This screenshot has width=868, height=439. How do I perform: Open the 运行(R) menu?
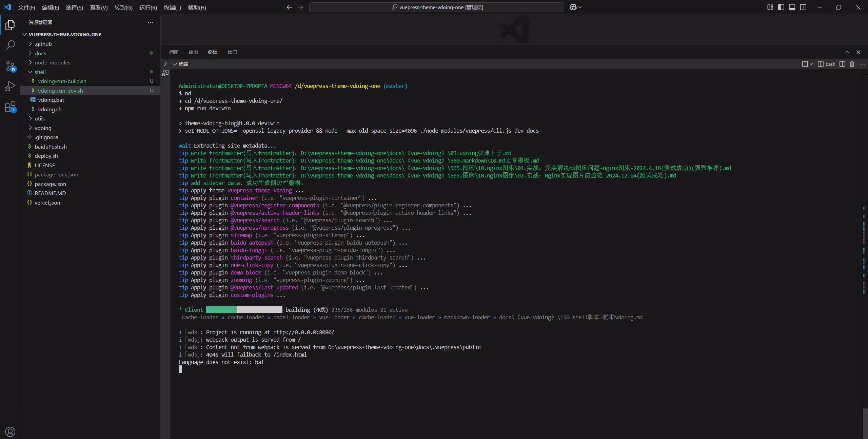[x=148, y=7]
